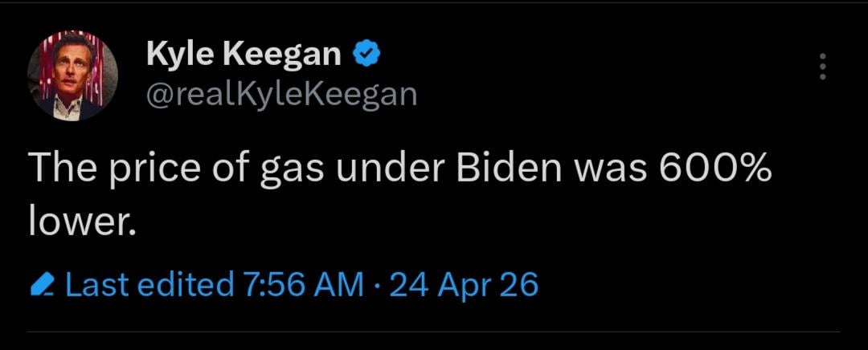Click the display name Kyle Keegan
Image resolution: width=868 pixels, height=350 pixels.
pos(244,55)
